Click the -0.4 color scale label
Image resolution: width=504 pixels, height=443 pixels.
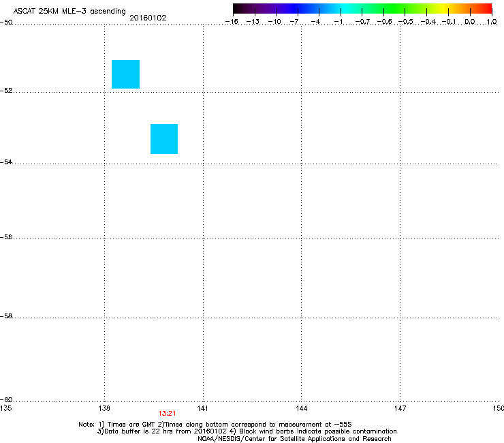pos(428,22)
